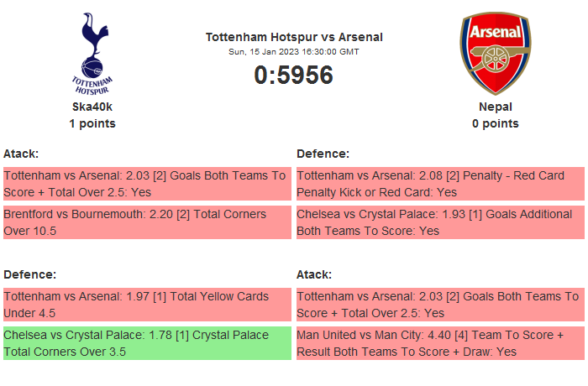The height and width of the screenshot is (386, 588).
Task: Click the Tottenham Hotspur club crest
Action: [x=92, y=52]
